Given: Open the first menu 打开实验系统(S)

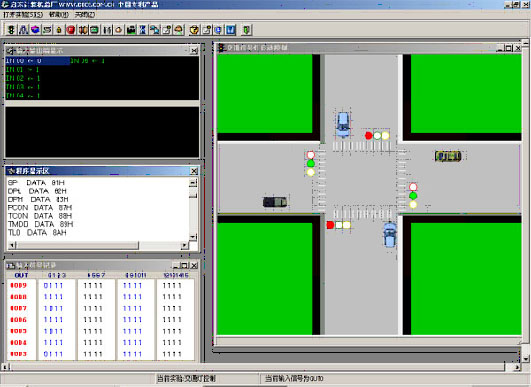Looking at the screenshot, I should 23,15.
